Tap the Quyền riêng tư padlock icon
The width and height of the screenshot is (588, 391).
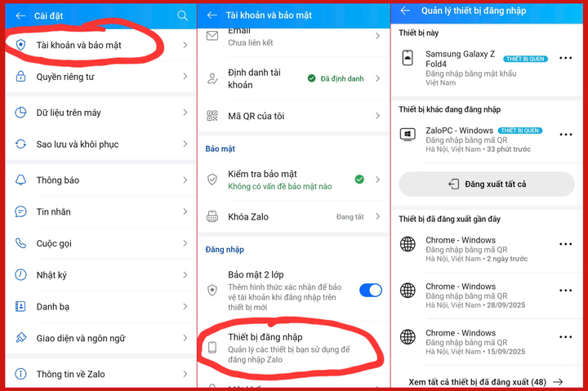pyautogui.click(x=20, y=77)
